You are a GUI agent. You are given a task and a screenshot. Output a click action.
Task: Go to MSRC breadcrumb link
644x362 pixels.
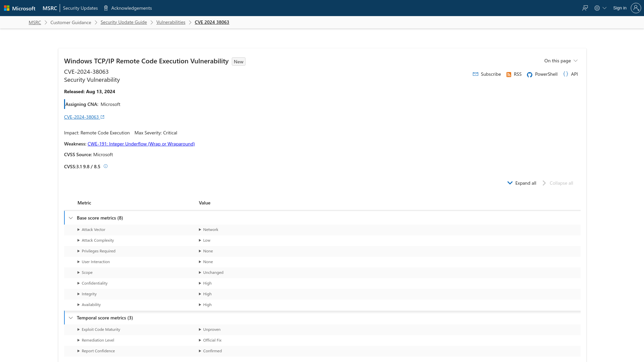pyautogui.click(x=35, y=22)
